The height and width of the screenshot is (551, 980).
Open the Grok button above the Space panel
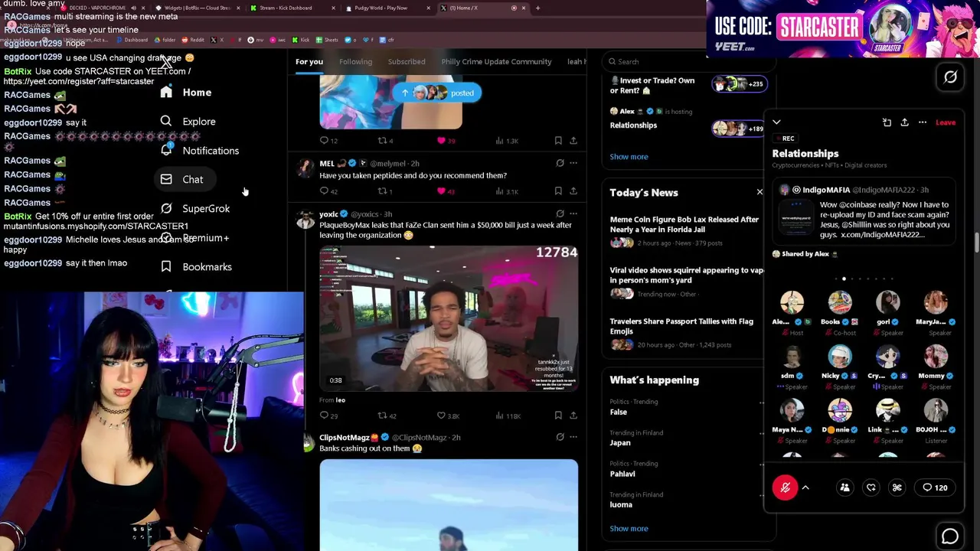pos(950,77)
